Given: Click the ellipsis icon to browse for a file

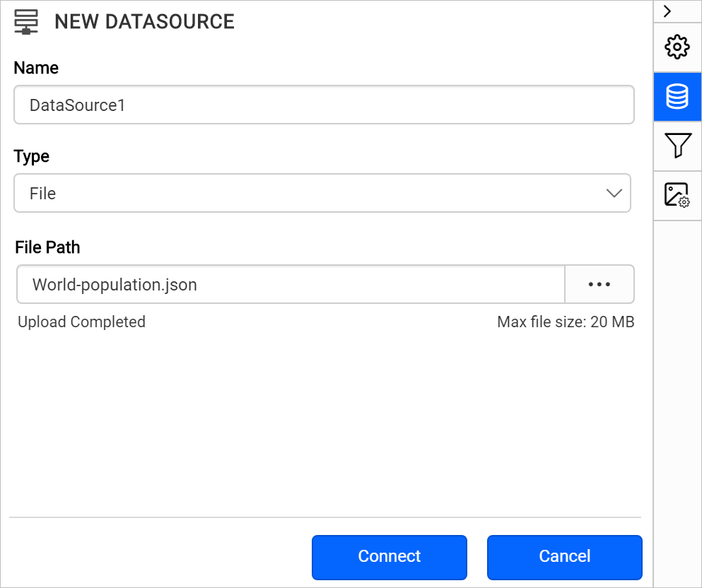Looking at the screenshot, I should (599, 284).
